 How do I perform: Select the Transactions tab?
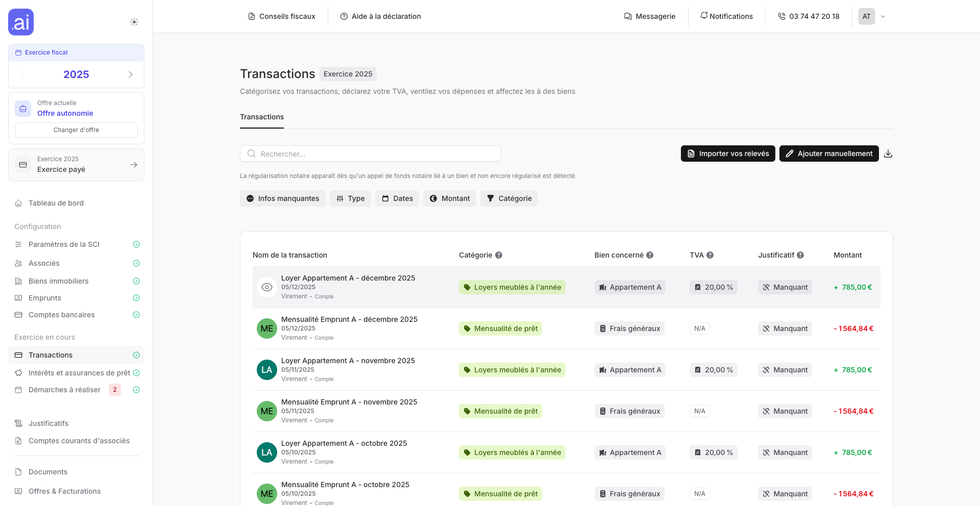(x=262, y=117)
